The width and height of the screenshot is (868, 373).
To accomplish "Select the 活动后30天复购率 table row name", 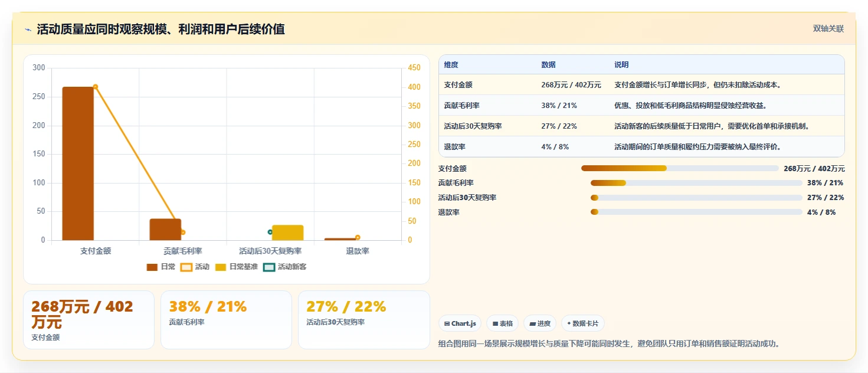I will click(x=473, y=126).
